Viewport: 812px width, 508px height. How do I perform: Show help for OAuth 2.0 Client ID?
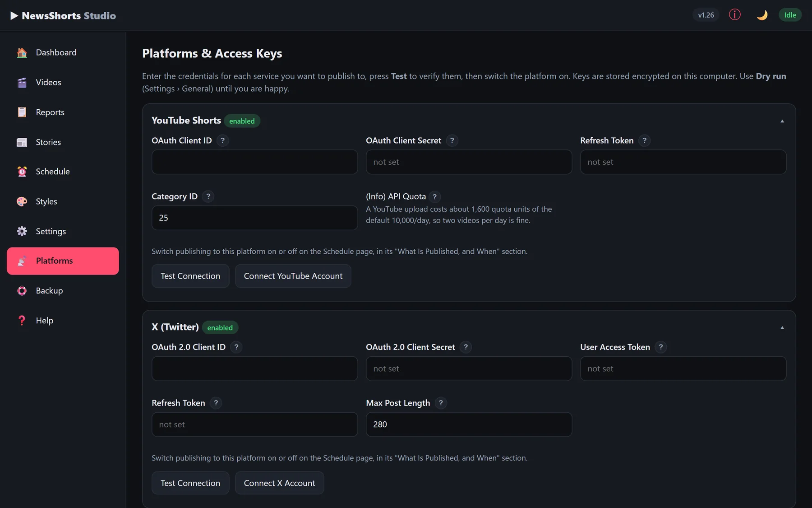coord(236,347)
